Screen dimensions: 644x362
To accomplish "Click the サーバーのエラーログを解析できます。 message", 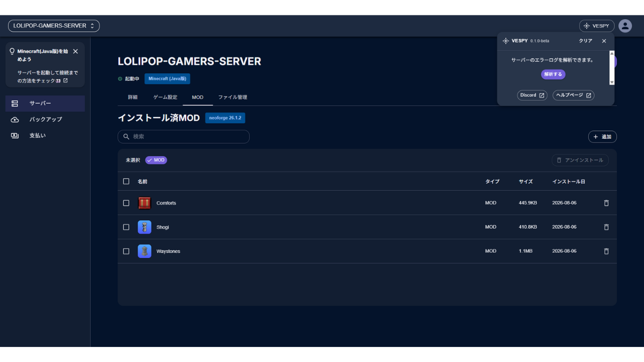I will 553,60.
